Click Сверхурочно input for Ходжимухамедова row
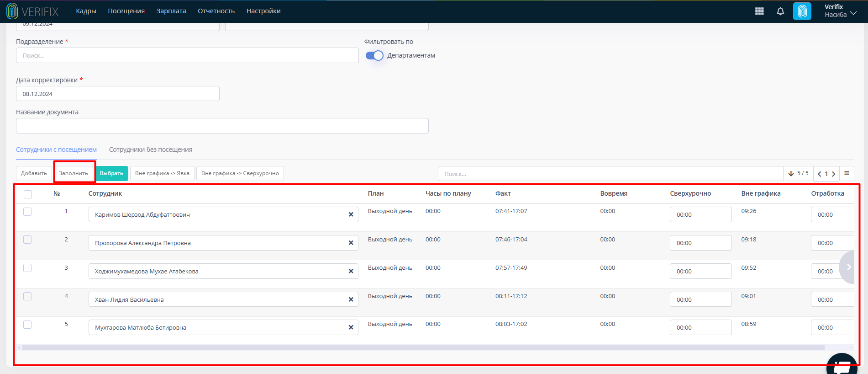Screen dimensions: 868x374 click(701, 271)
